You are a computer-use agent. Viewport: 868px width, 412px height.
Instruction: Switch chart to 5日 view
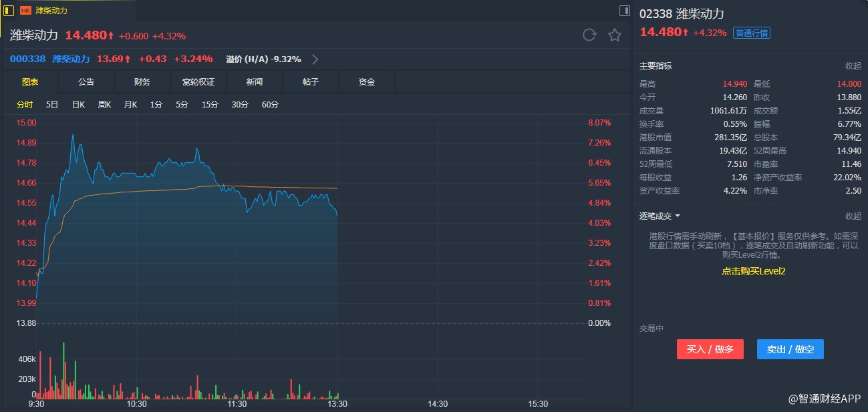coord(52,105)
